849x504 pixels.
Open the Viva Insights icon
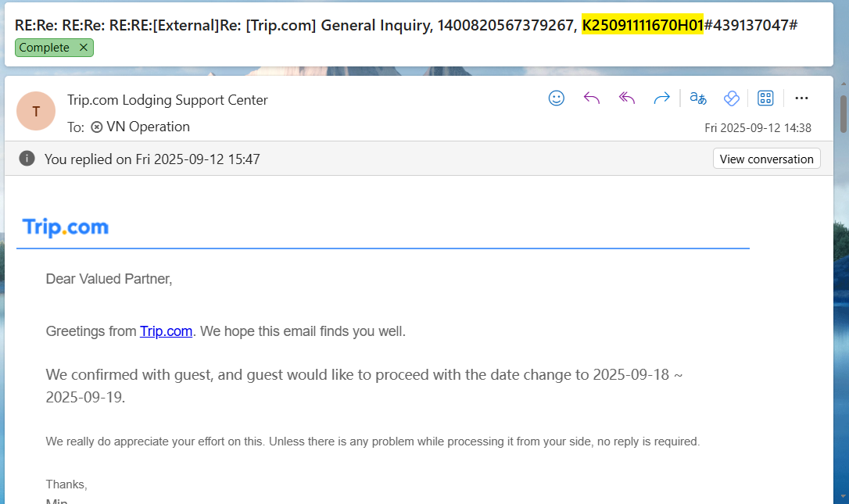731,98
